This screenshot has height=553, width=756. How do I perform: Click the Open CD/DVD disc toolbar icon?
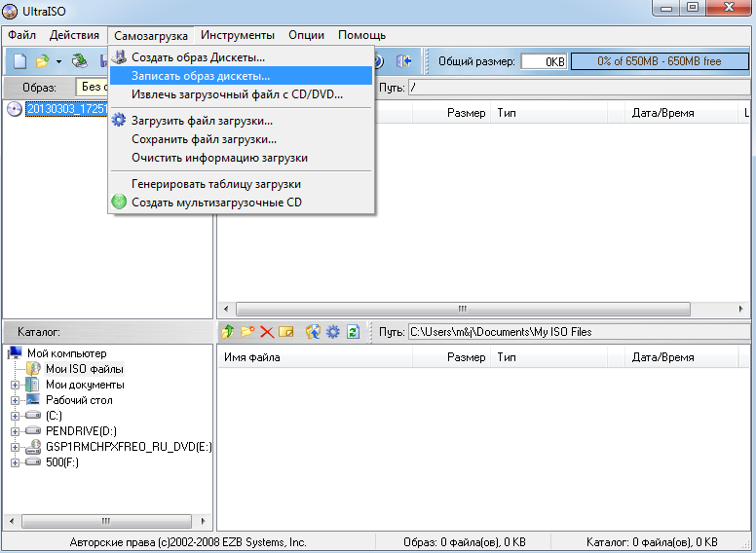pos(80,61)
